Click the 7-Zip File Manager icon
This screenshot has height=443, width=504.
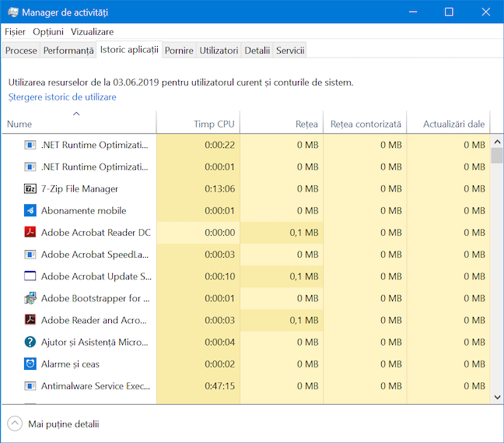tap(30, 189)
